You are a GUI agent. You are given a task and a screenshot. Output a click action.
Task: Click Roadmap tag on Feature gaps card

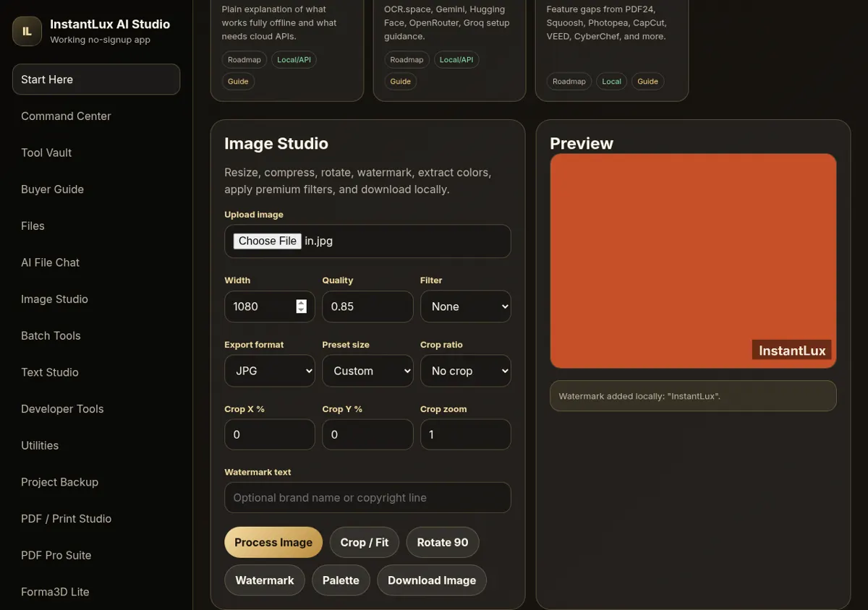pos(569,82)
